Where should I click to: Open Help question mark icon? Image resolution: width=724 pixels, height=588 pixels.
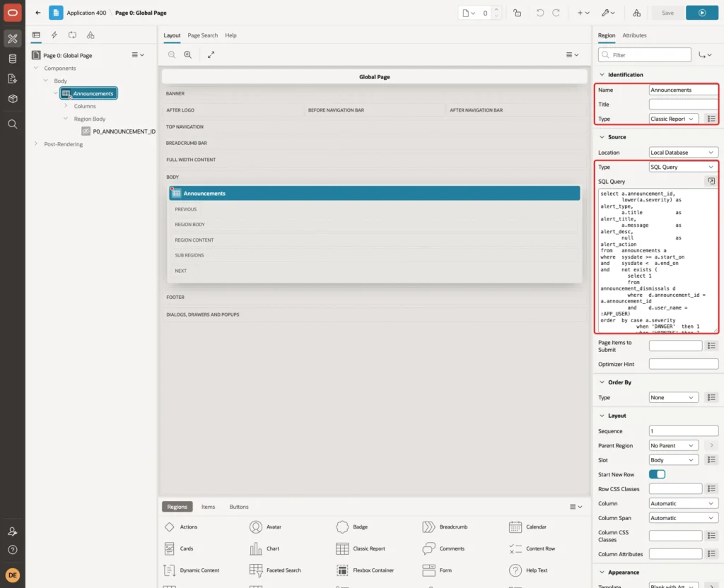[13, 550]
